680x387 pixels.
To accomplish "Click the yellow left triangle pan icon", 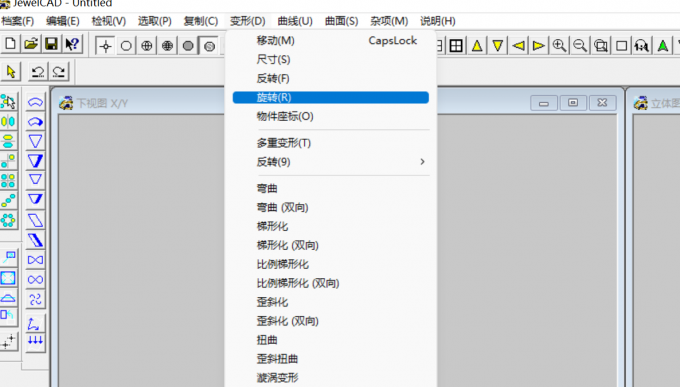I will 518,46.
